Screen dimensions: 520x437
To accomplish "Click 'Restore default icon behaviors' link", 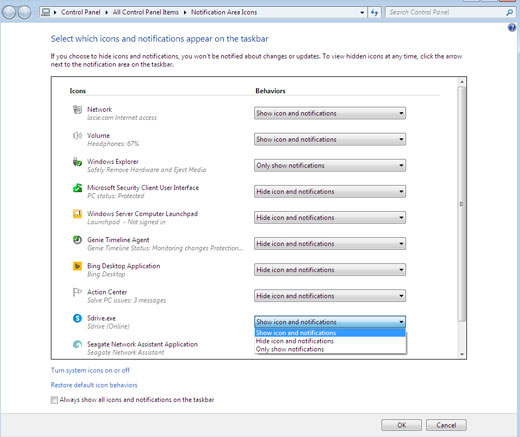I will 94,385.
